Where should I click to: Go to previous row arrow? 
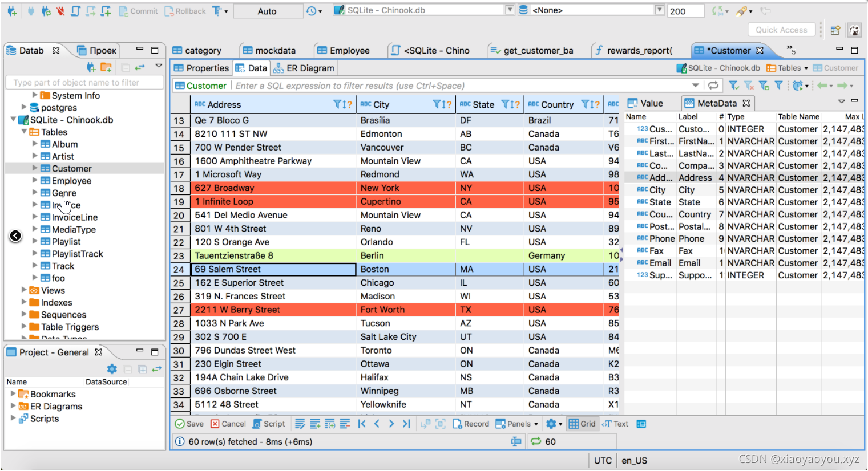click(377, 424)
